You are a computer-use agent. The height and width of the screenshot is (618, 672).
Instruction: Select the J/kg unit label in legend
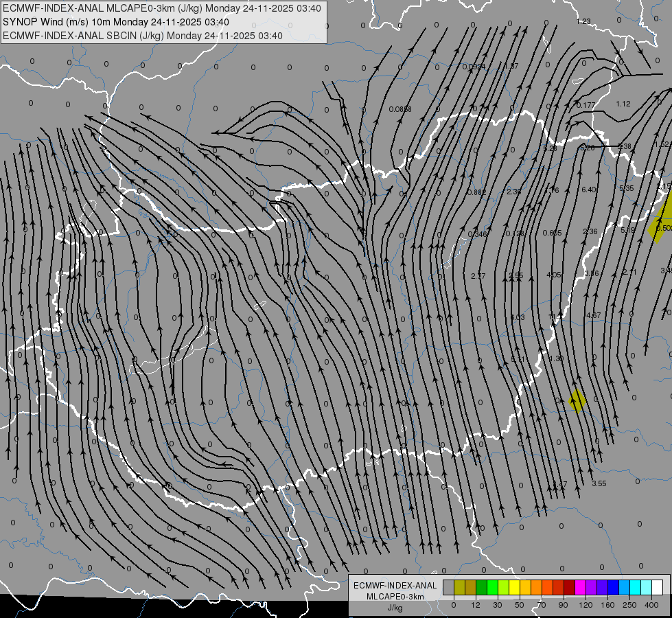(395, 608)
